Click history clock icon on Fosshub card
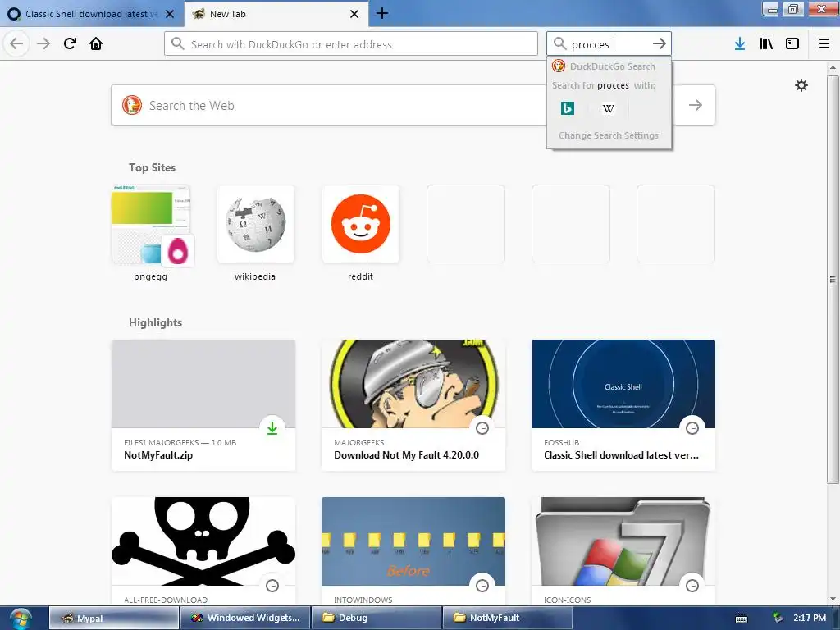 tap(692, 428)
